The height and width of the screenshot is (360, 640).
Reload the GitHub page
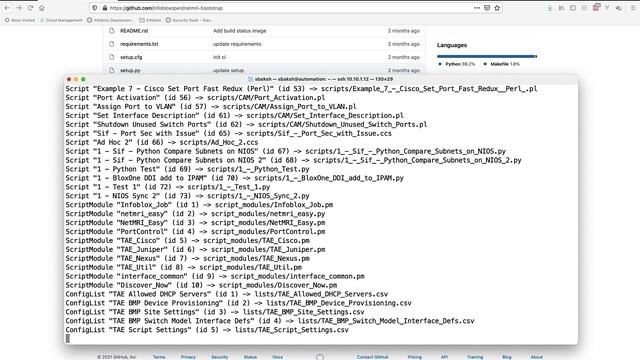30,8
